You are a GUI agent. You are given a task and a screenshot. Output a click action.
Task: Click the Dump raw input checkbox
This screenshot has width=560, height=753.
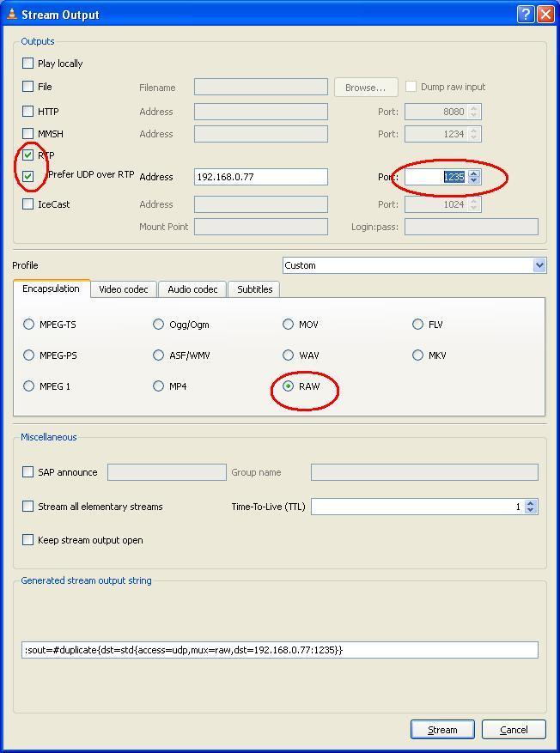tap(411, 87)
